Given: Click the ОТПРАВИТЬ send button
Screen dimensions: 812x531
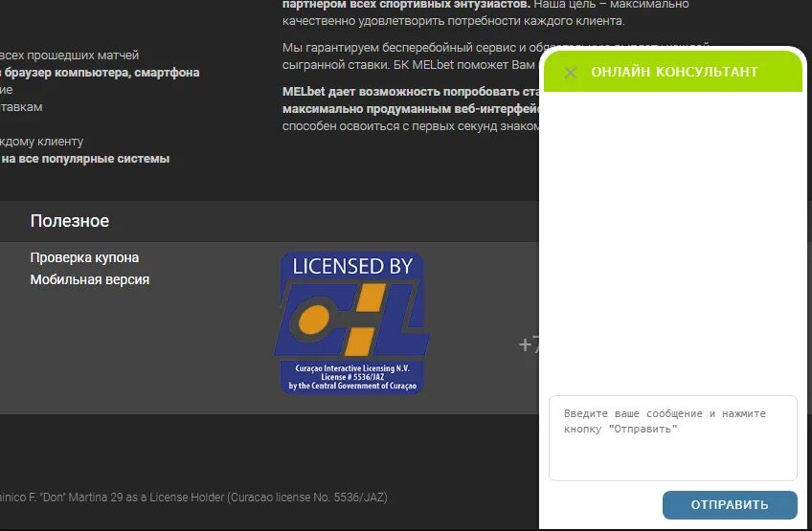Looking at the screenshot, I should [730, 504].
